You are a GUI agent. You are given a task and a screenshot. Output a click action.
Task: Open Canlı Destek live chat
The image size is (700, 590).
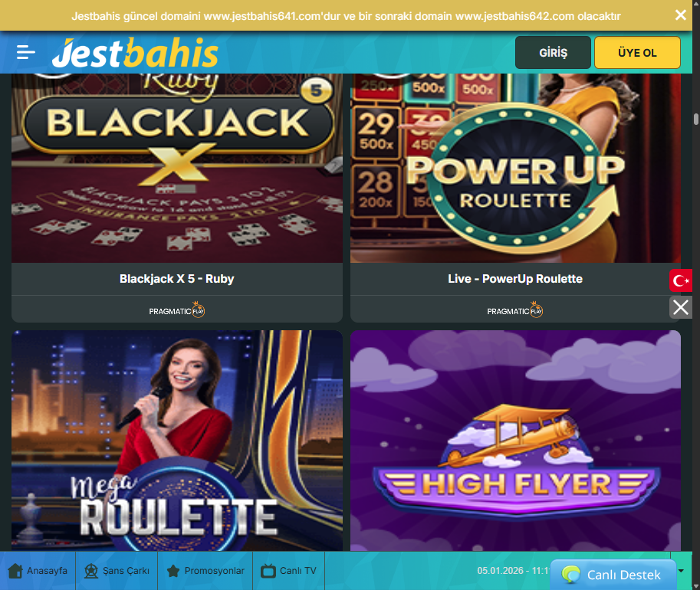(x=613, y=575)
